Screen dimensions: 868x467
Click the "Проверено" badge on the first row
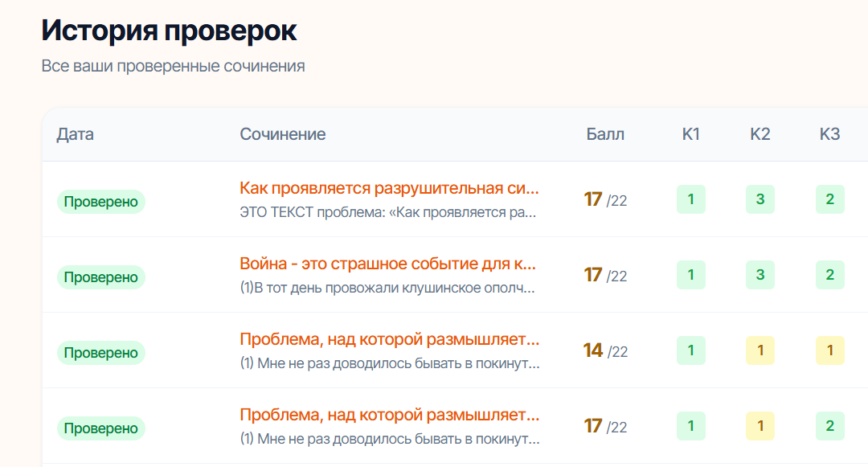(x=100, y=202)
